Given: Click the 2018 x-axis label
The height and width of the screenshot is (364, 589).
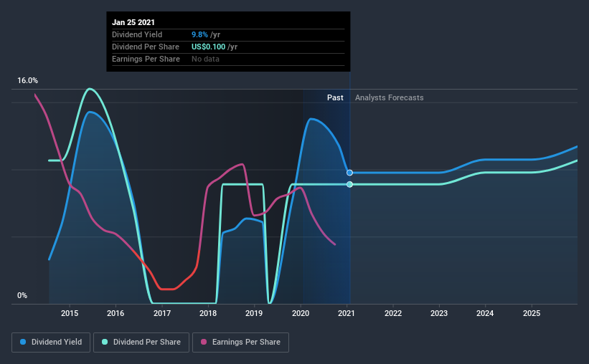Looking at the screenshot, I should 208,313.
